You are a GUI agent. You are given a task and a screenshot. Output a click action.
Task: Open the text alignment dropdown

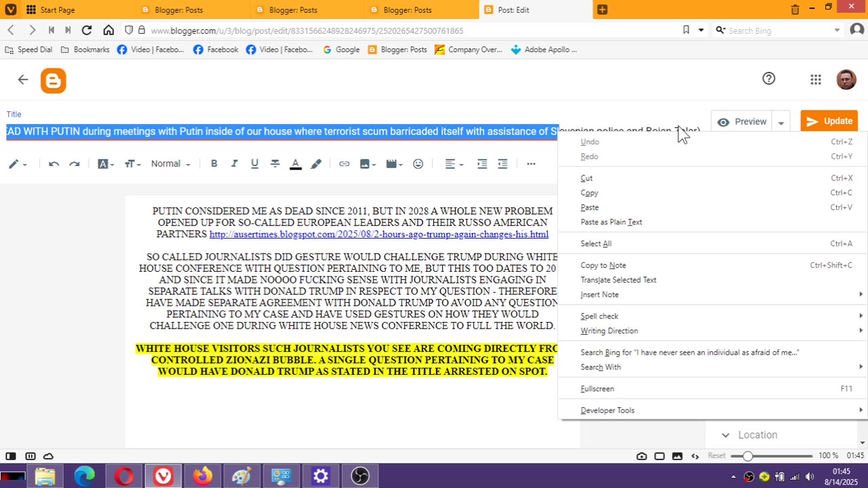pos(454,164)
